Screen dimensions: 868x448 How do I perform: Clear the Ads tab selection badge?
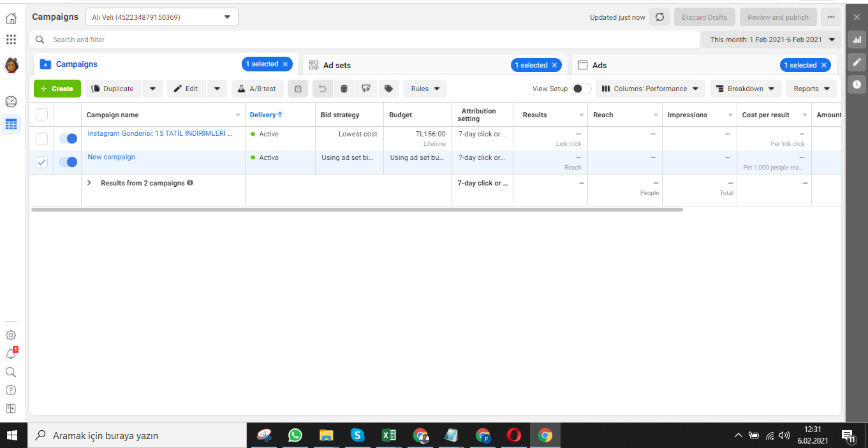click(824, 65)
